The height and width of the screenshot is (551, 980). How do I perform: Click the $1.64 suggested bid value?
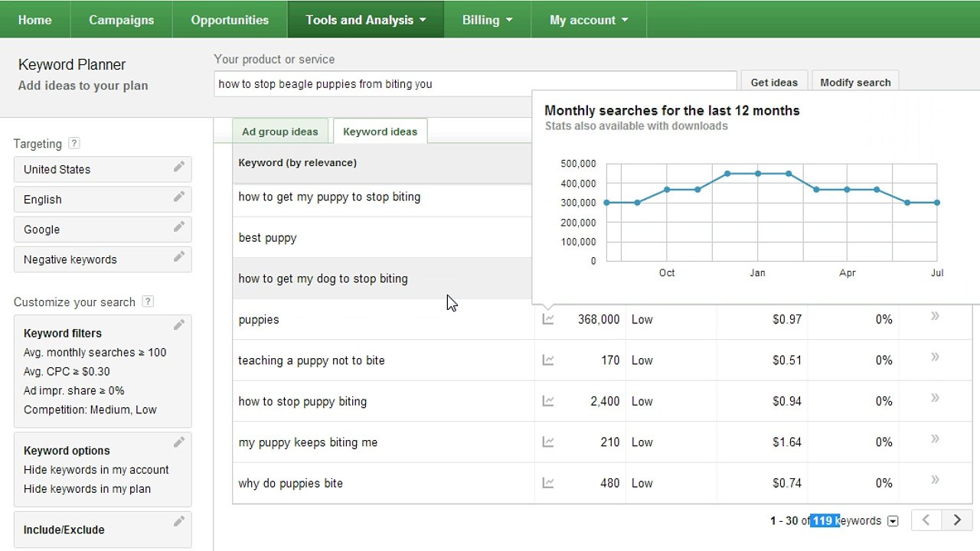point(787,442)
